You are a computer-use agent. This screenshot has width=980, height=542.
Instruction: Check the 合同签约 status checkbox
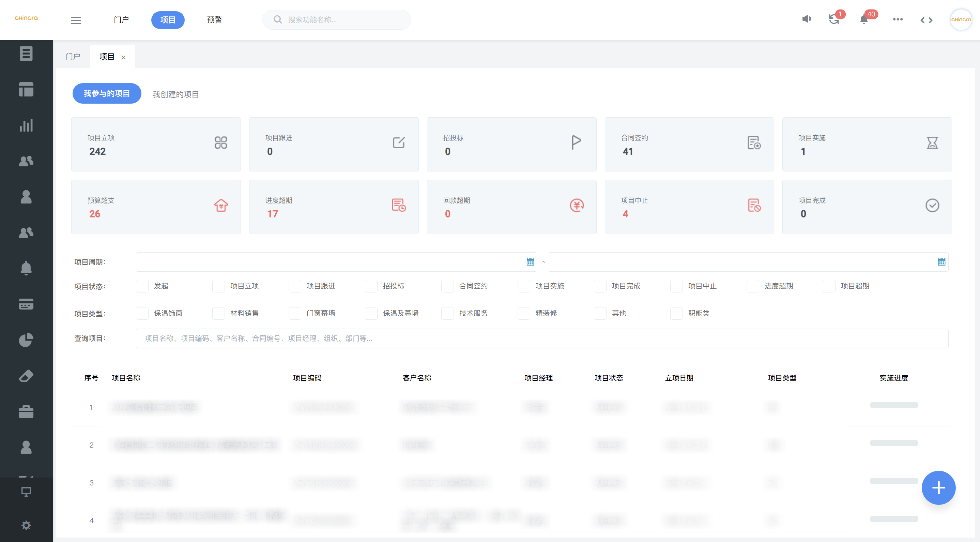click(x=447, y=286)
